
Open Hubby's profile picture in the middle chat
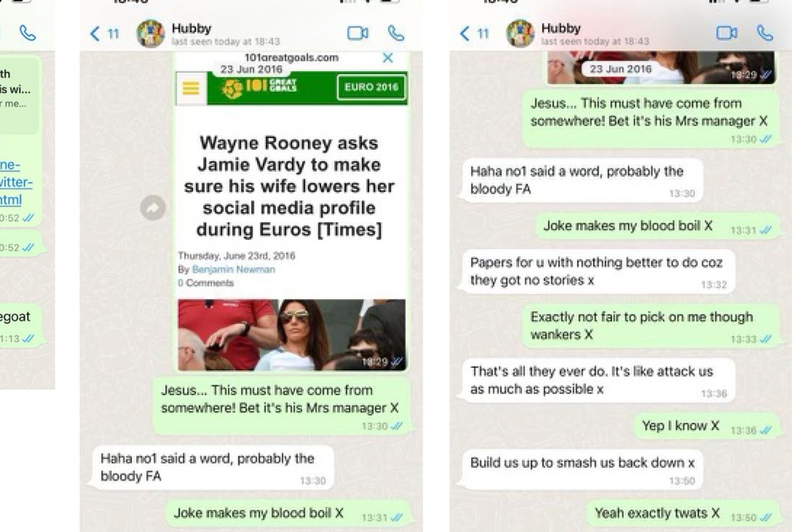tap(151, 34)
